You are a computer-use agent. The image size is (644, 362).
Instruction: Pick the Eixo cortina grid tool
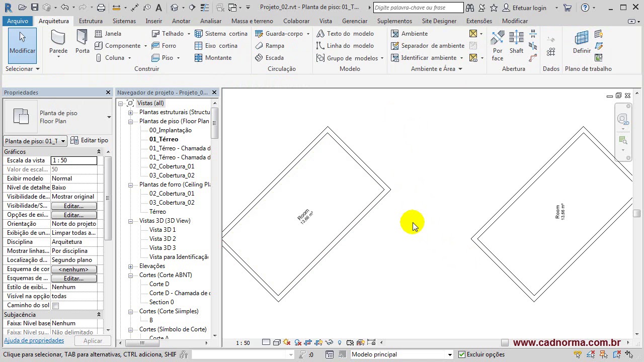[x=216, y=46]
